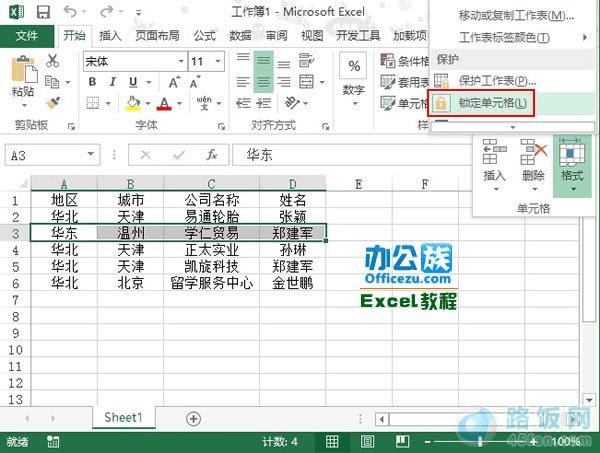Switch to the 插入 (Insert) tab
The width and height of the screenshot is (600, 453).
[x=110, y=36]
